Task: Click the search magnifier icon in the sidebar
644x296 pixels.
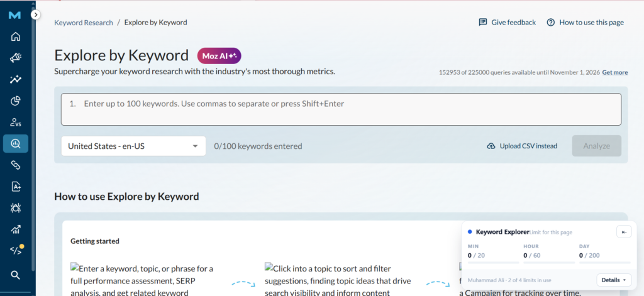Action: pos(16,275)
